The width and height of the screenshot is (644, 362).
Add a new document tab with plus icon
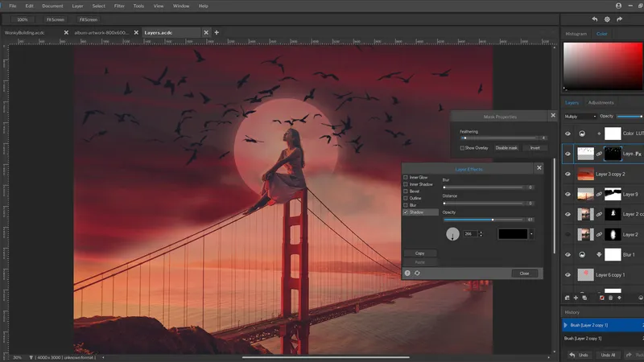[217, 32]
